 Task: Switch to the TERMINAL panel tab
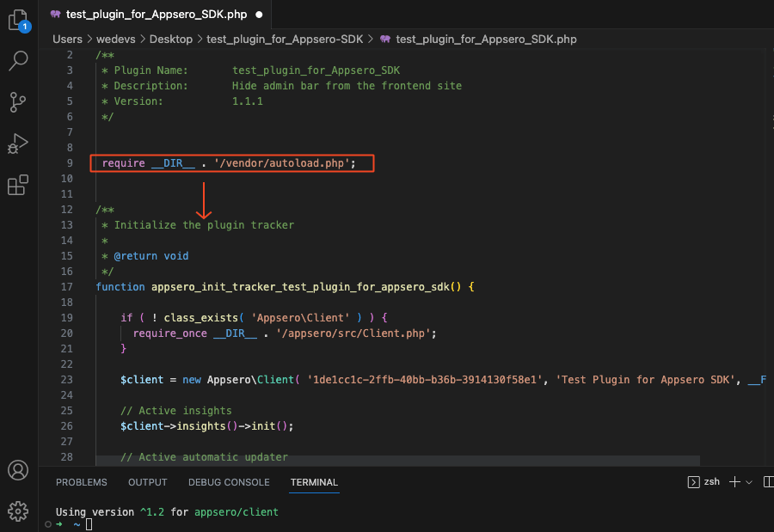point(314,482)
